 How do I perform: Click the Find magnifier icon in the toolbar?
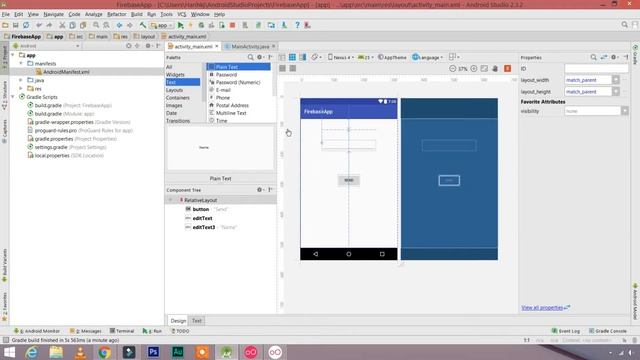tap(96, 25)
